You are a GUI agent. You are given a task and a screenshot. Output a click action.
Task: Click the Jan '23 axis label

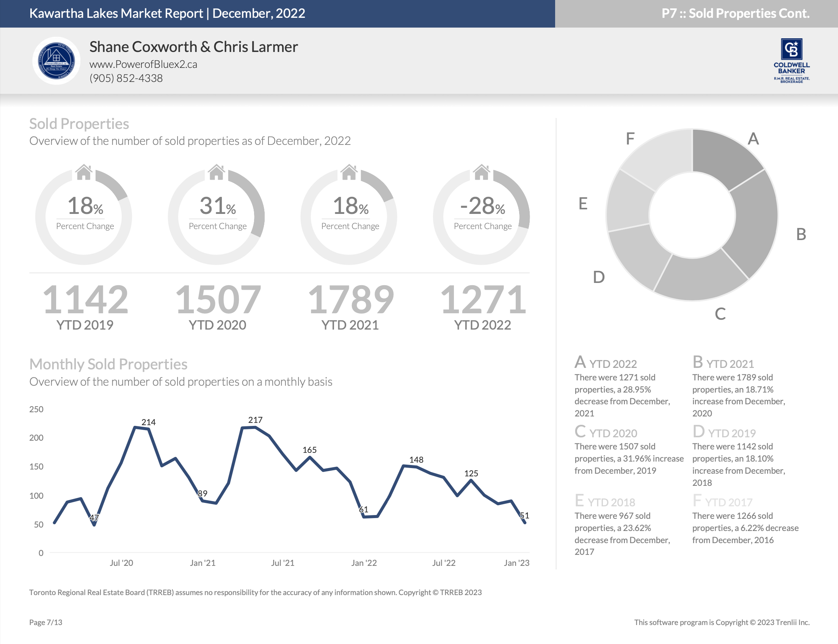516,563
